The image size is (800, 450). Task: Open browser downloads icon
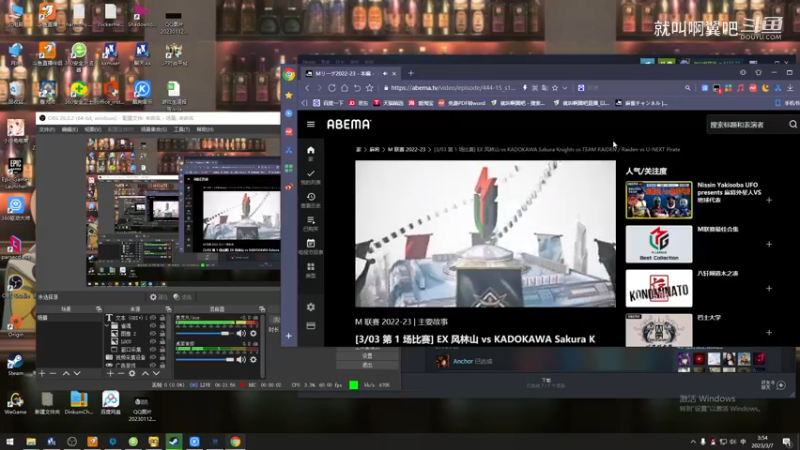790,88
